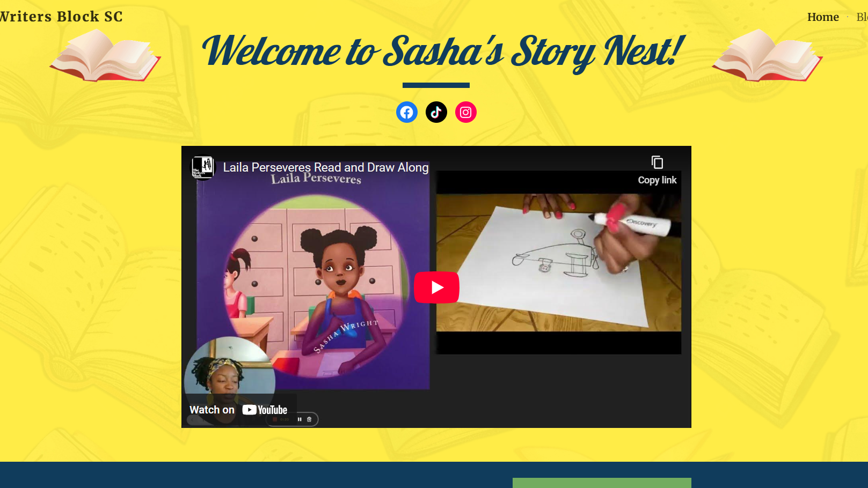Click the Copy link icon on video
This screenshot has width=868, height=488.
[657, 162]
